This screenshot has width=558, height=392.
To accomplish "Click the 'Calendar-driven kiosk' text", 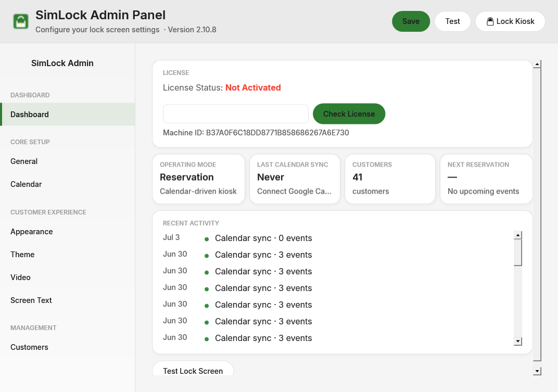I will [x=198, y=191].
